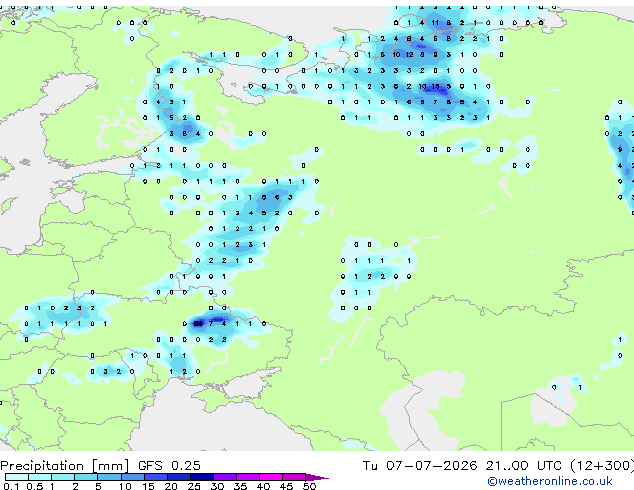Click the 0.5–1 mm legend color swatch
This screenshot has width=634, height=490.
coord(40,477)
